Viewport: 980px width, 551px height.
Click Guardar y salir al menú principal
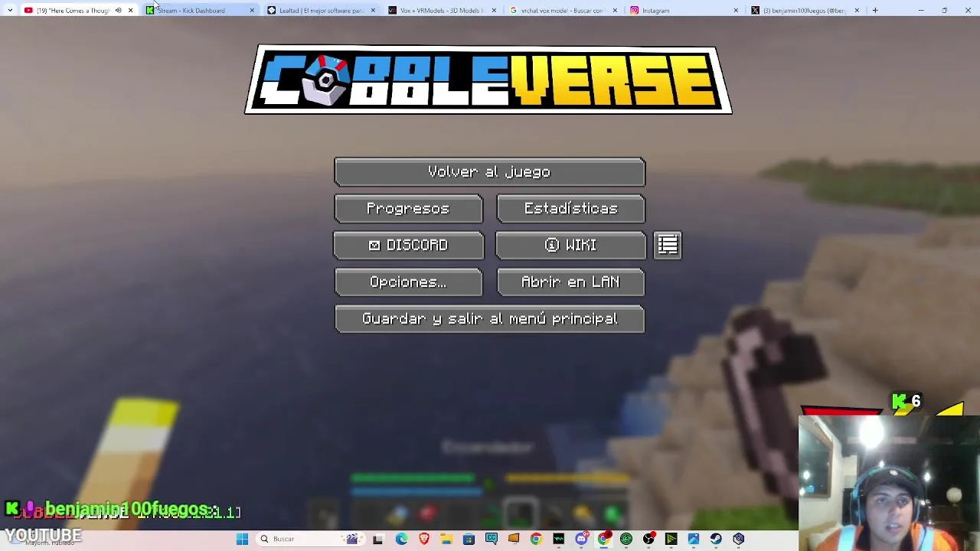[489, 319]
